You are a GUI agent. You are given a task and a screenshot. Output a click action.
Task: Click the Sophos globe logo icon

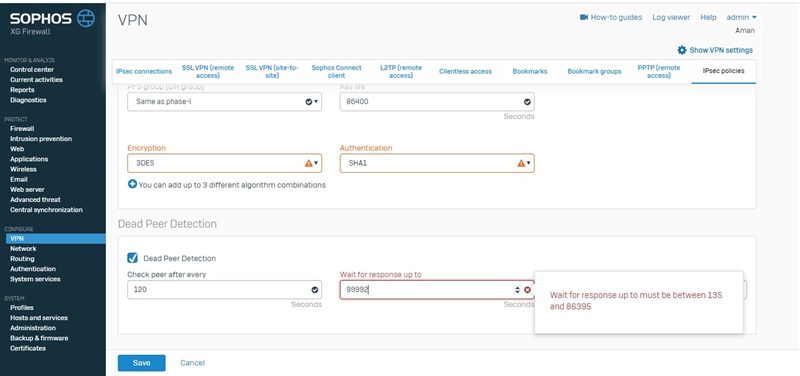point(86,18)
